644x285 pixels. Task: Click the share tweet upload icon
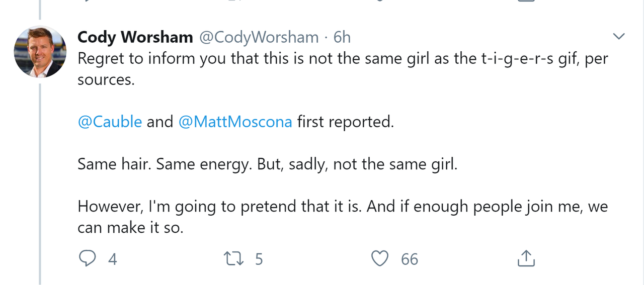(x=526, y=258)
